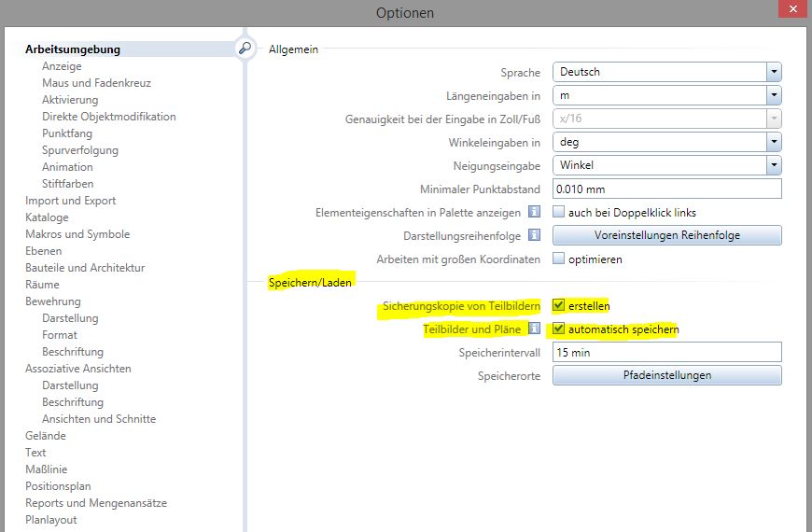Image resolution: width=812 pixels, height=532 pixels.
Task: Close the Optionen dialog window
Action: pyautogui.click(x=790, y=11)
